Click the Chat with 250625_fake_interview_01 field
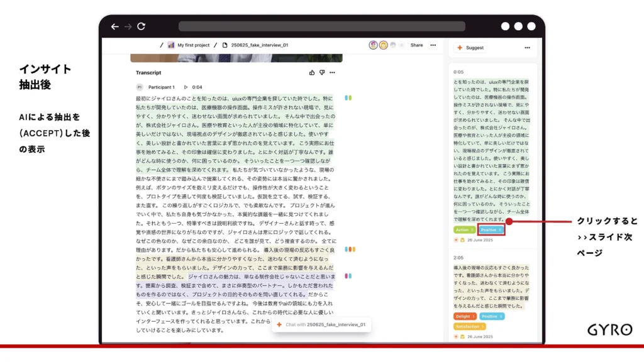Viewport: 644px width, 362px height. [321, 324]
